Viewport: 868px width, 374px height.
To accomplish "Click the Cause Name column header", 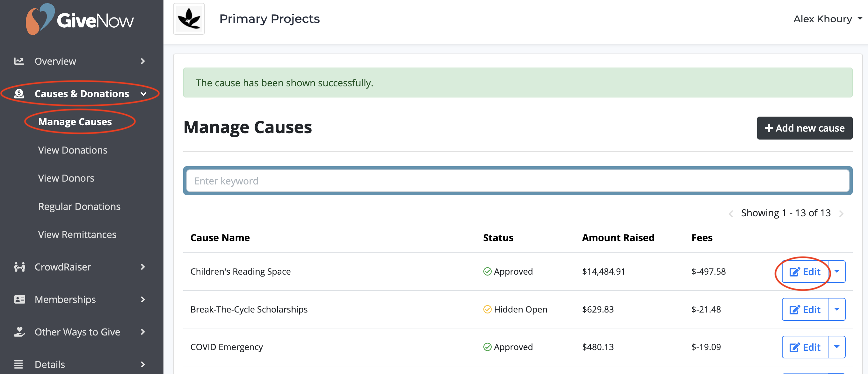I will pyautogui.click(x=220, y=238).
